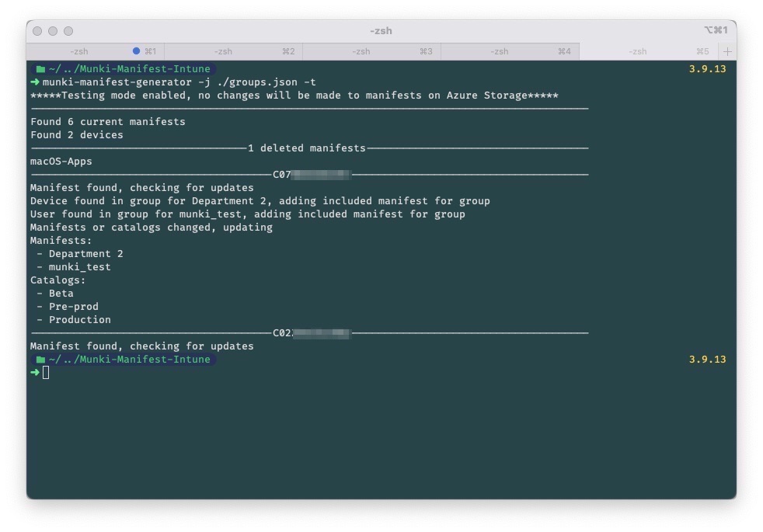This screenshot has height=532, width=763.
Task: Click 'Found 2 devices' line
Action: coord(77,134)
